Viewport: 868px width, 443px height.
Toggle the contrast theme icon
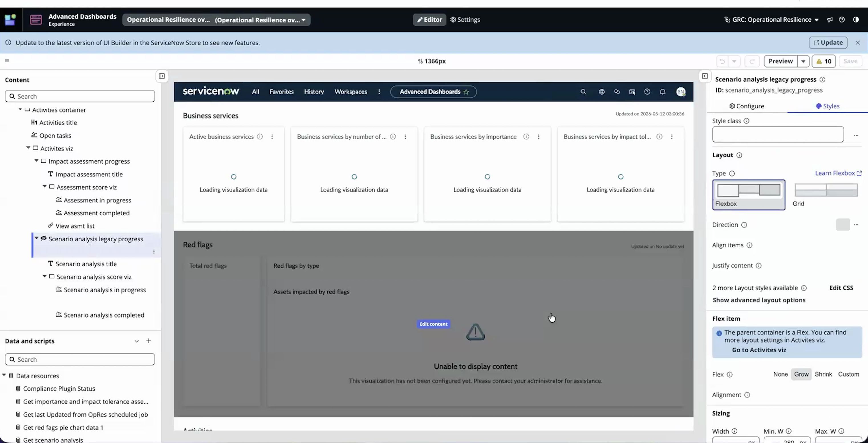[856, 20]
